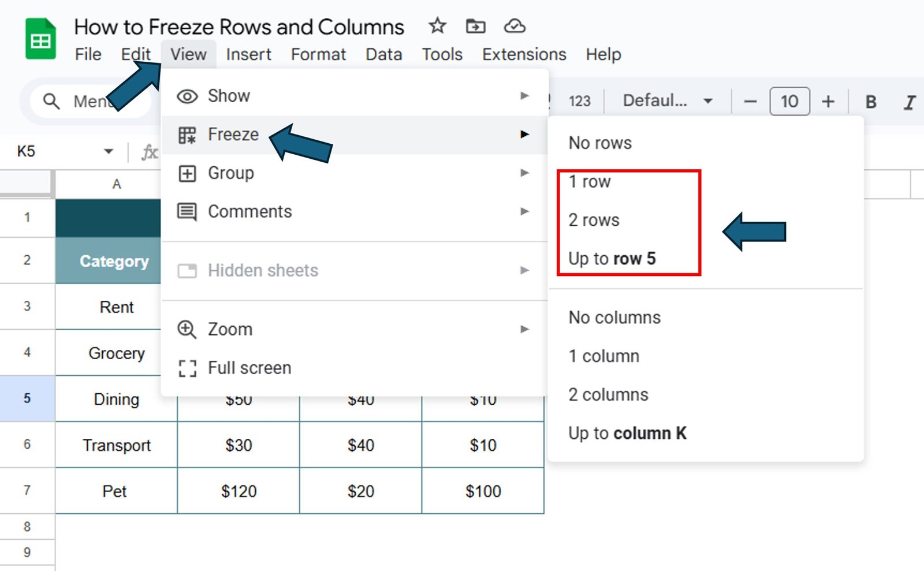924x571 pixels.
Task: Freeze up to column K
Action: tap(705, 434)
